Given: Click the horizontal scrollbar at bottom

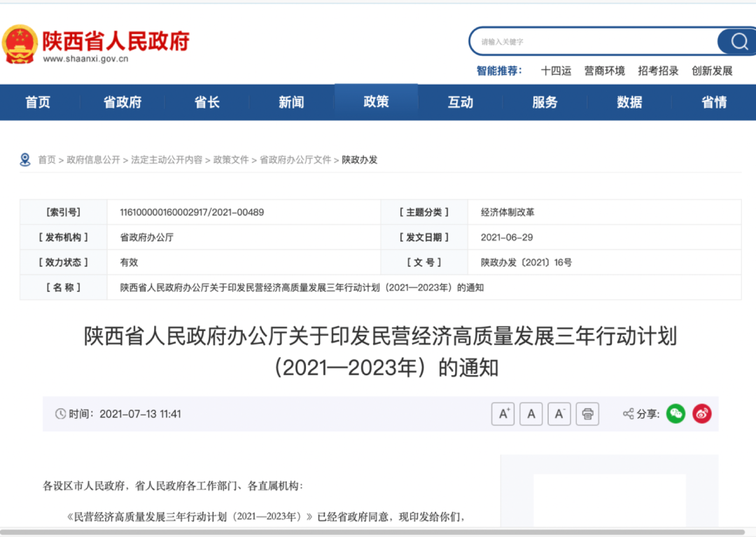Looking at the screenshot, I should tap(371, 532).
